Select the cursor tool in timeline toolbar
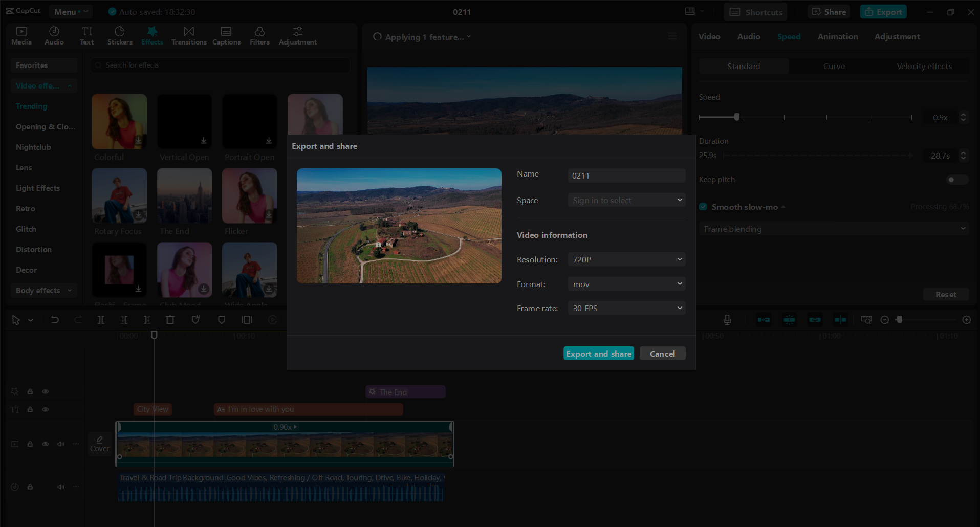 tap(16, 320)
